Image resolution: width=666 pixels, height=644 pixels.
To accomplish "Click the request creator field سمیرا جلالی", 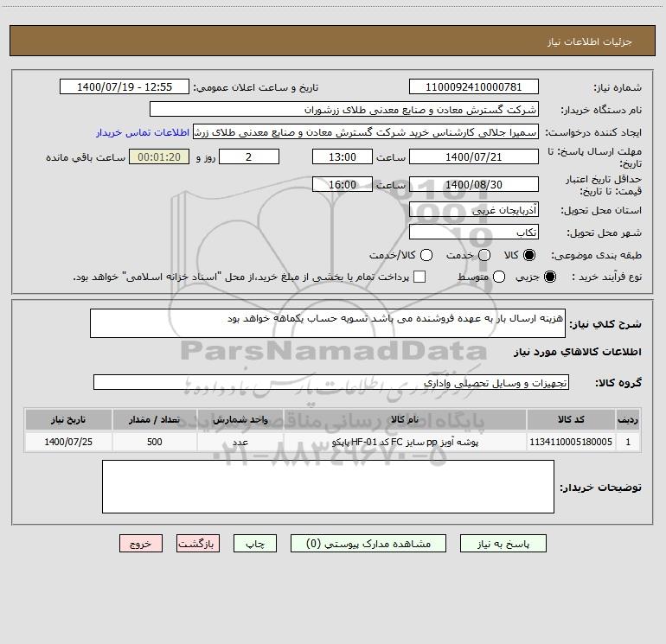I will click(366, 132).
